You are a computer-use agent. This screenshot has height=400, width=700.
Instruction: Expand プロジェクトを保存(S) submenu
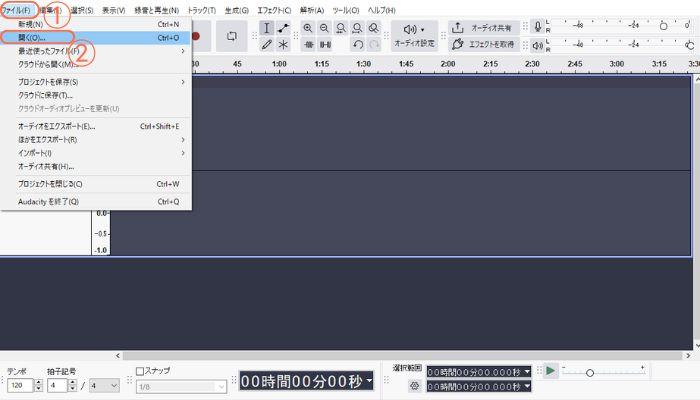pyautogui.click(x=96, y=82)
